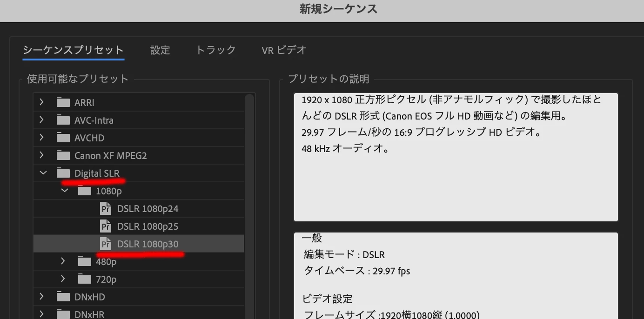The image size is (644, 319).
Task: Click the preset list vertical scrollbar
Action: point(249,206)
